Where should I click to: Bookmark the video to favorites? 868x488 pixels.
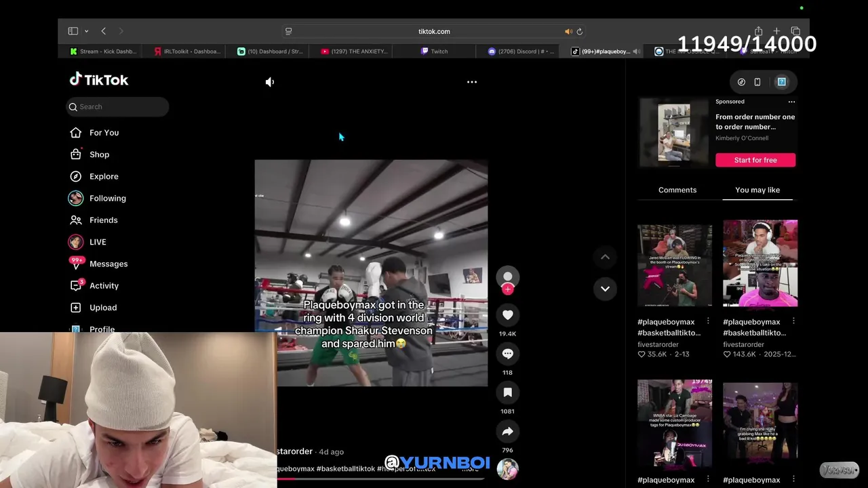pyautogui.click(x=507, y=392)
